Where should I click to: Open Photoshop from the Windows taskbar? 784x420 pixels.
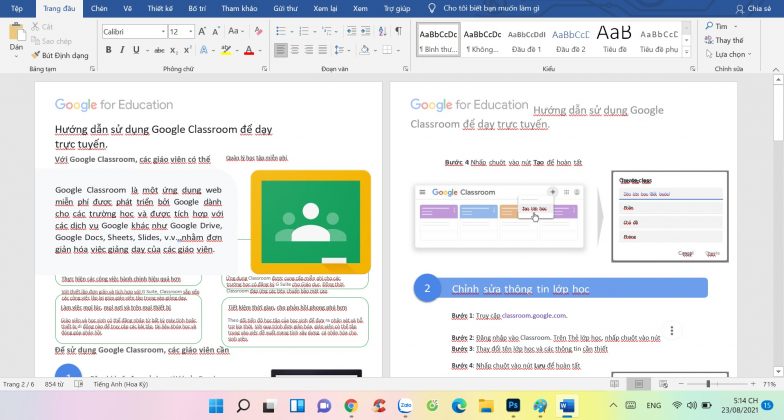click(513, 405)
